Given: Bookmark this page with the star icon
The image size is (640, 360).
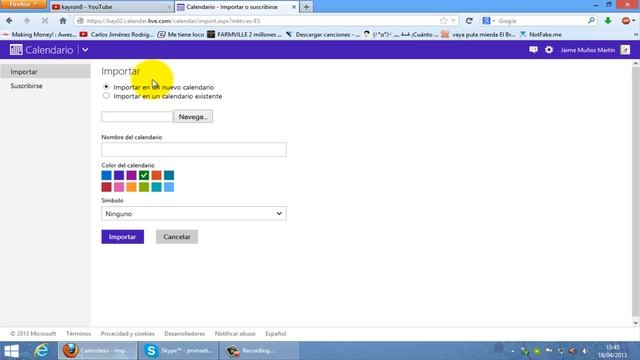Looking at the screenshot, I should click(x=443, y=21).
